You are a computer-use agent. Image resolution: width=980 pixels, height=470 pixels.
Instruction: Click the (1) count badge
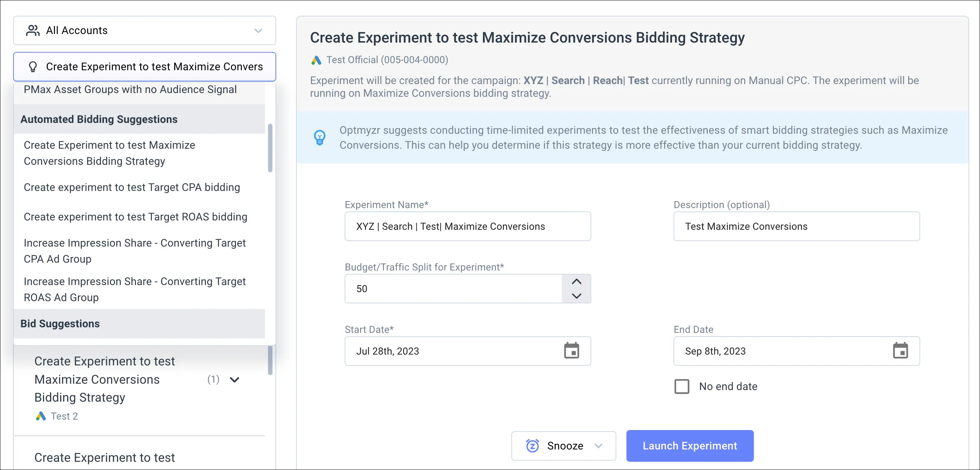click(213, 380)
